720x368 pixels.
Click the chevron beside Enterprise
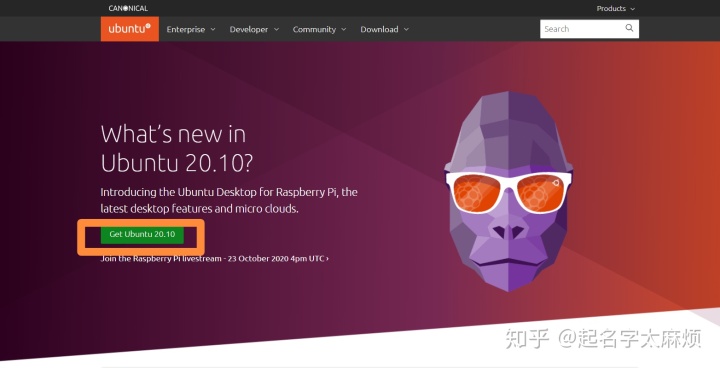[213, 29]
